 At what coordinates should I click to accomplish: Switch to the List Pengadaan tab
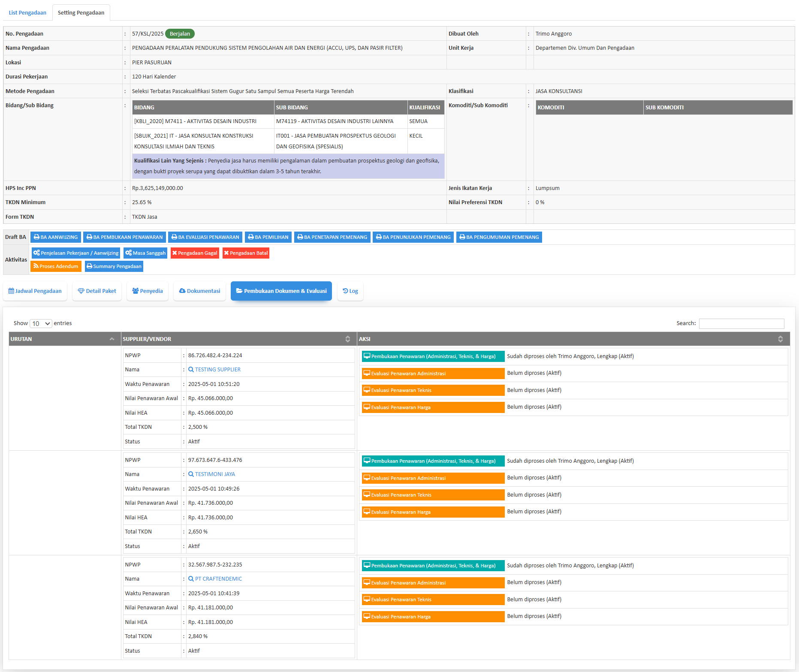click(27, 13)
